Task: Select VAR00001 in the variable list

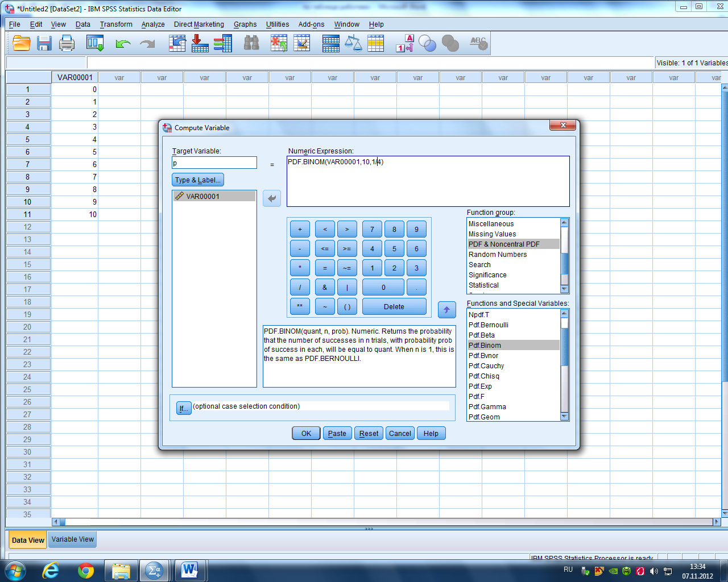Action: (x=214, y=196)
